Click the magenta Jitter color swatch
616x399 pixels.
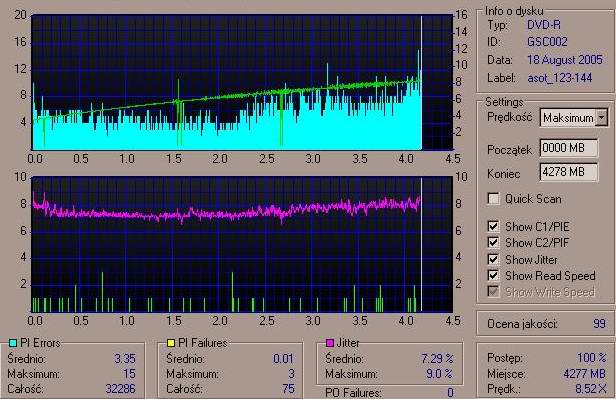330,343
